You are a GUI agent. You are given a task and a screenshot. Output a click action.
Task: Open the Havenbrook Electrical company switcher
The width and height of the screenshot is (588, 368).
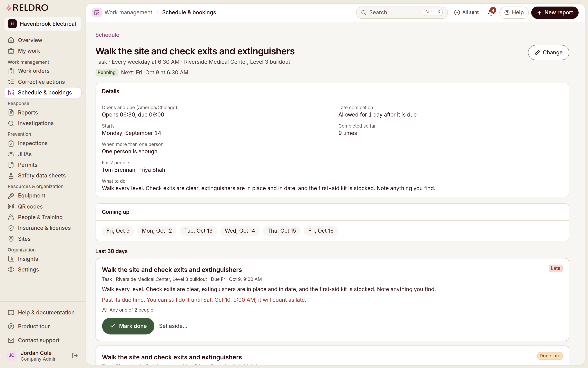[43, 24]
